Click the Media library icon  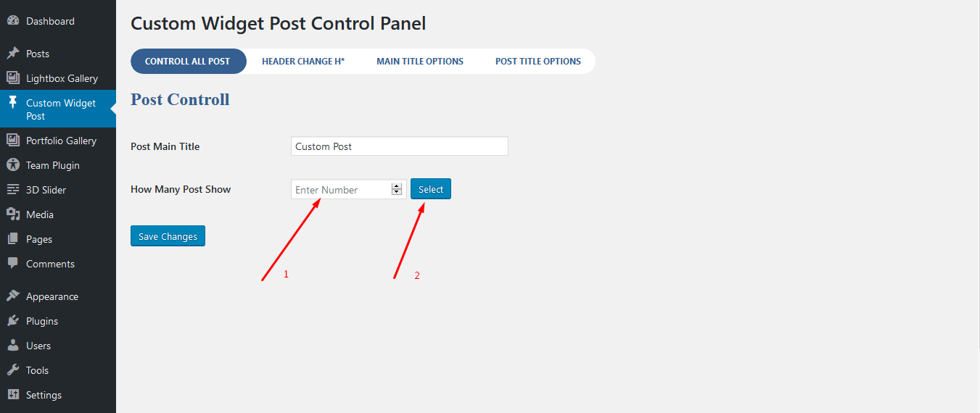coord(13,214)
